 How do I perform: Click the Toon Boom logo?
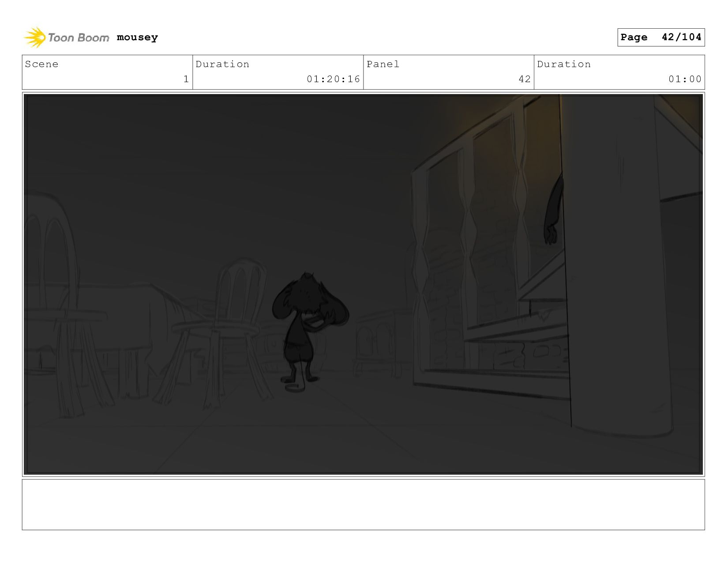coord(66,38)
